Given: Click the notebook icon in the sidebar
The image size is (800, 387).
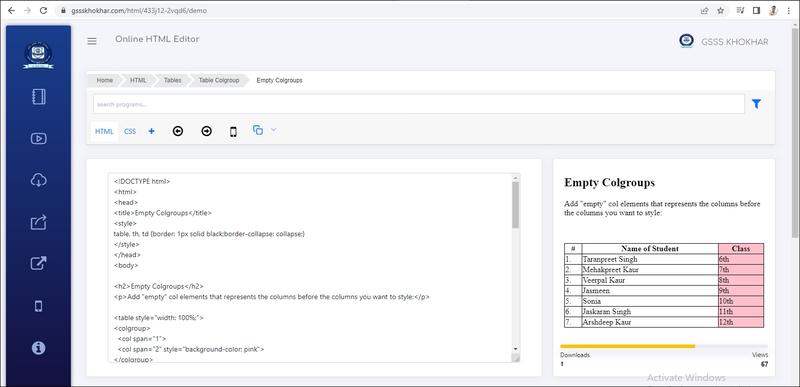Looking at the screenshot, I should point(39,97).
